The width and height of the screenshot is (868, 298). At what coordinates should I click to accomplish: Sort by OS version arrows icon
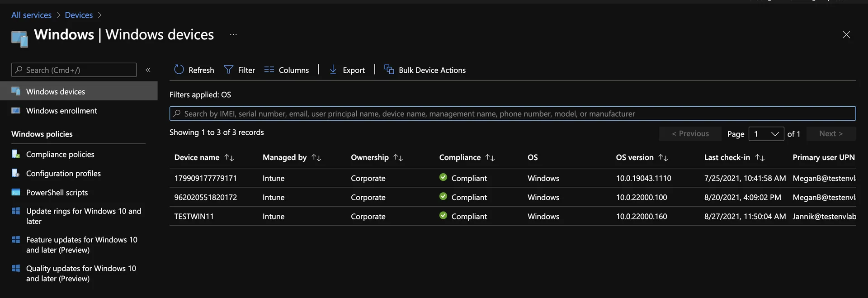click(x=663, y=157)
